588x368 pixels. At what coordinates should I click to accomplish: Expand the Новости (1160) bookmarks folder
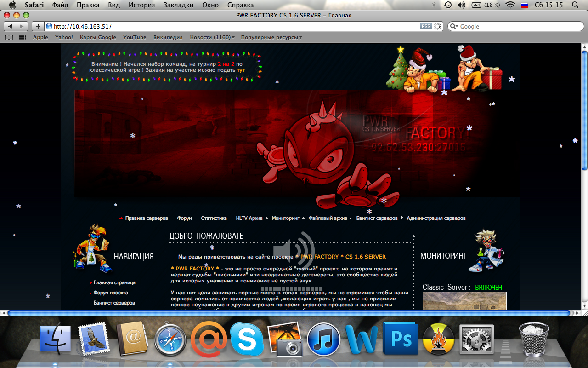(x=212, y=37)
